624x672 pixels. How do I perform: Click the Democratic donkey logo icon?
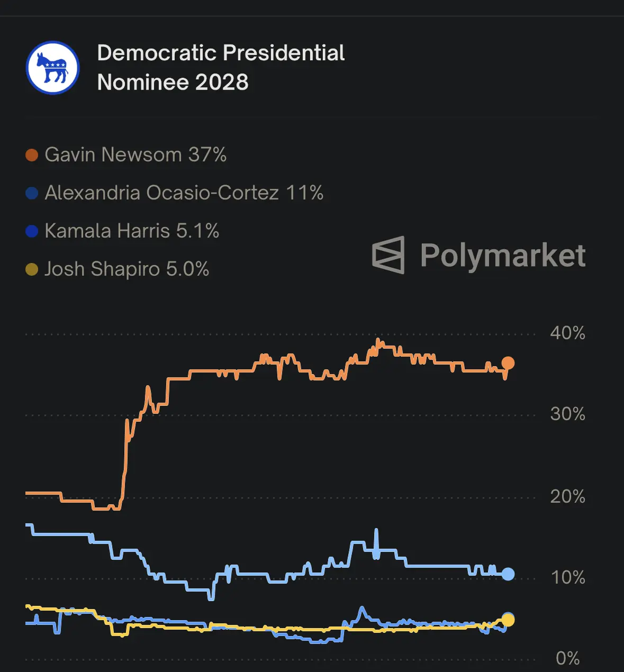(53, 68)
